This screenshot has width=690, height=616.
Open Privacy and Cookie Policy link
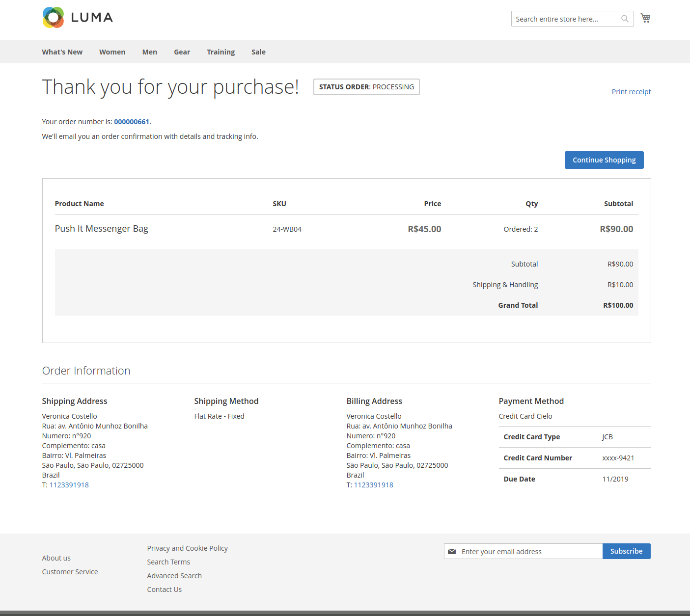pyautogui.click(x=188, y=548)
